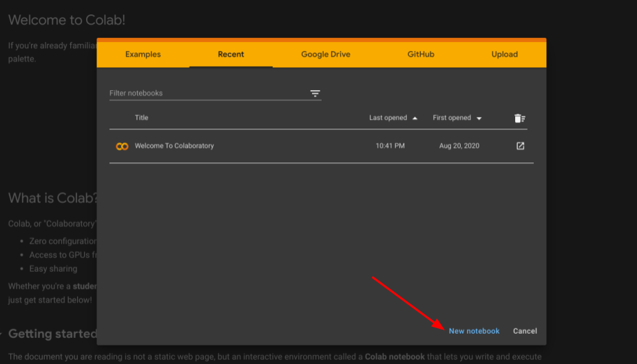The width and height of the screenshot is (637, 364).
Task: Click the First opened column label
Action: tap(452, 118)
